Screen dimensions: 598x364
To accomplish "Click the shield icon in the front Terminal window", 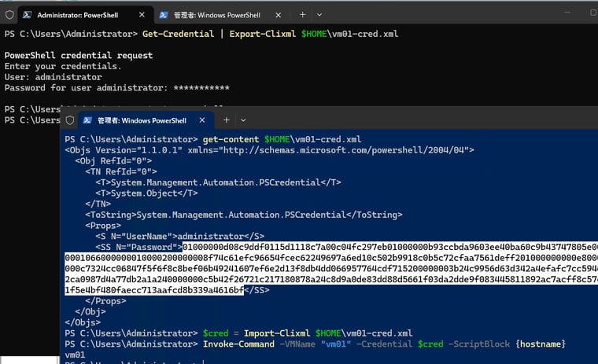I will (x=70, y=120).
